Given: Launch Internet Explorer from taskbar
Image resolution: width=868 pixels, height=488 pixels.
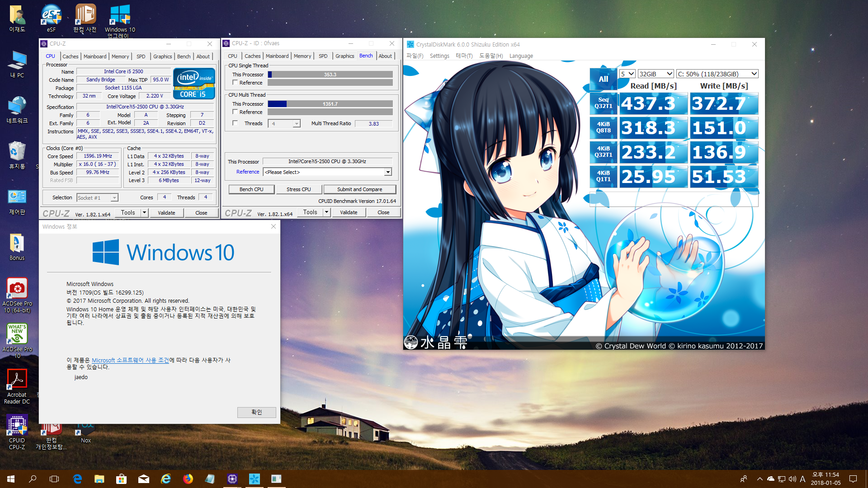Looking at the screenshot, I should coord(166,479).
